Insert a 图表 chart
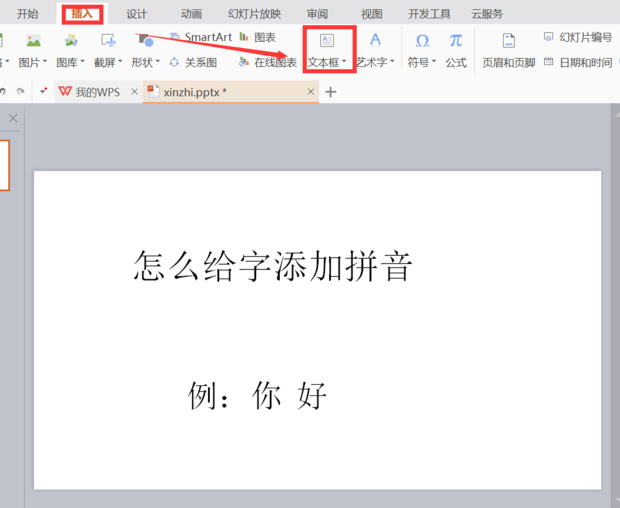Viewport: 620px width, 508px height. click(x=257, y=38)
